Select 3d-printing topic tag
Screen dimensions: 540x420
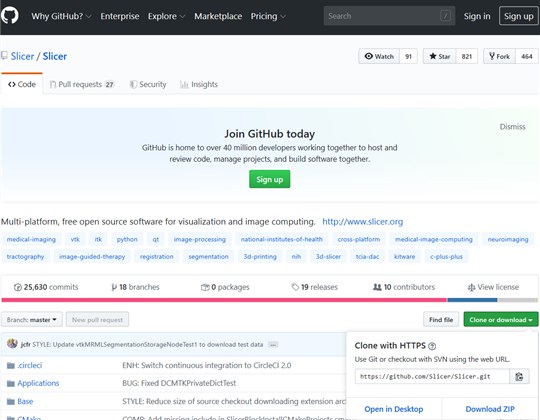point(260,256)
